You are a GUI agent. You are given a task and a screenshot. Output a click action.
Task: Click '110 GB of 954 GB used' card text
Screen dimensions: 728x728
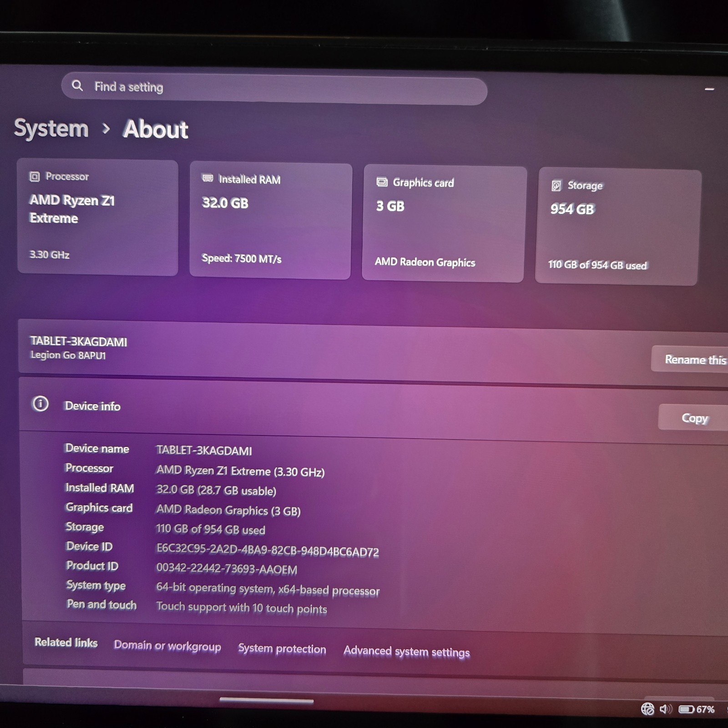597,265
